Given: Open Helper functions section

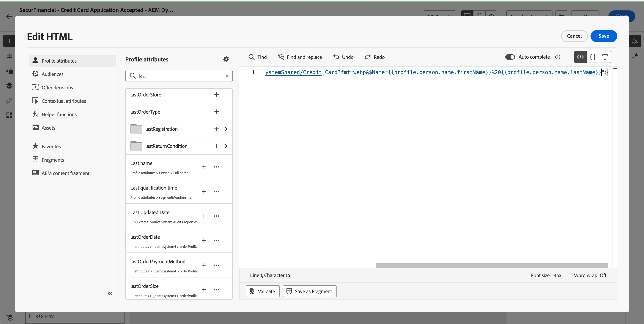Looking at the screenshot, I should coord(73,114).
